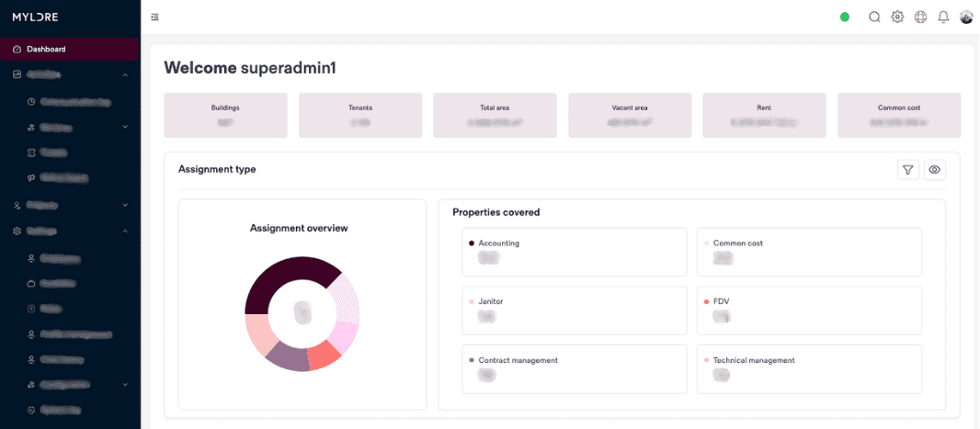Open the notifications bell
Screen dimensions: 980x429
pos(943,17)
